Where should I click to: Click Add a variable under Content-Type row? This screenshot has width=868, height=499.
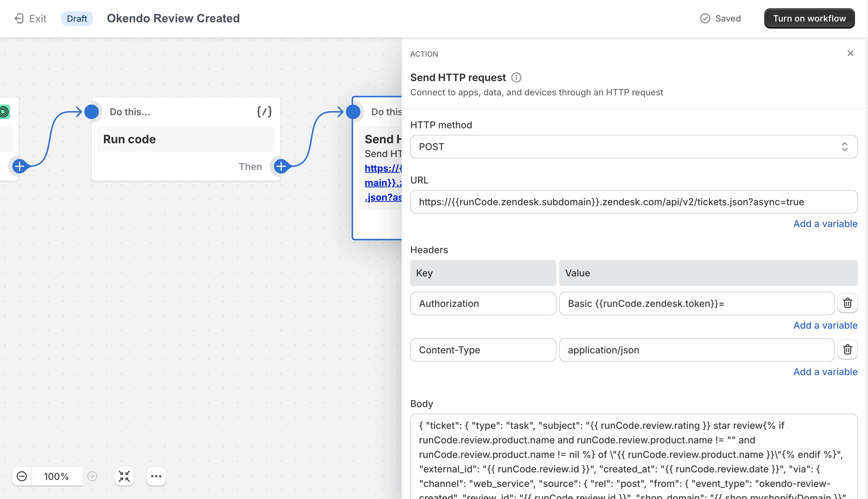point(825,372)
